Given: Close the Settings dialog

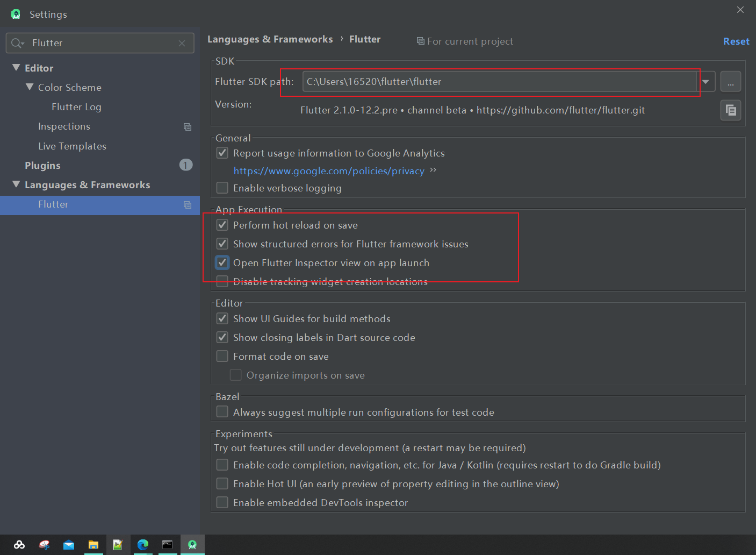Looking at the screenshot, I should pyautogui.click(x=740, y=10).
